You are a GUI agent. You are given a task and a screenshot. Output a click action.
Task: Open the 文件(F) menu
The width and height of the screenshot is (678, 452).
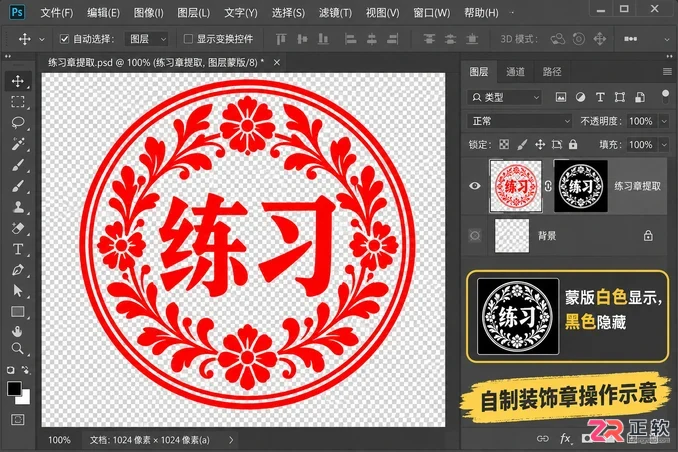[x=57, y=13]
